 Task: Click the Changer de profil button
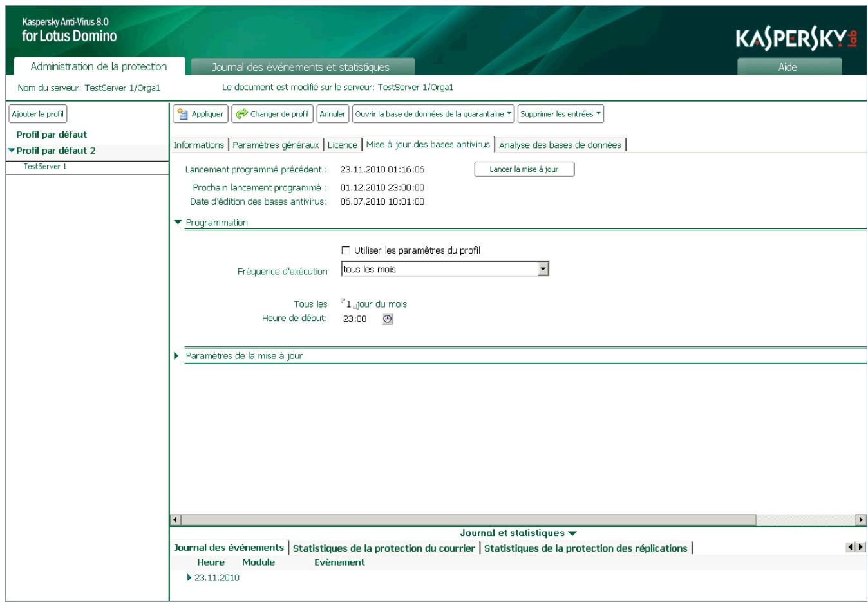point(272,114)
